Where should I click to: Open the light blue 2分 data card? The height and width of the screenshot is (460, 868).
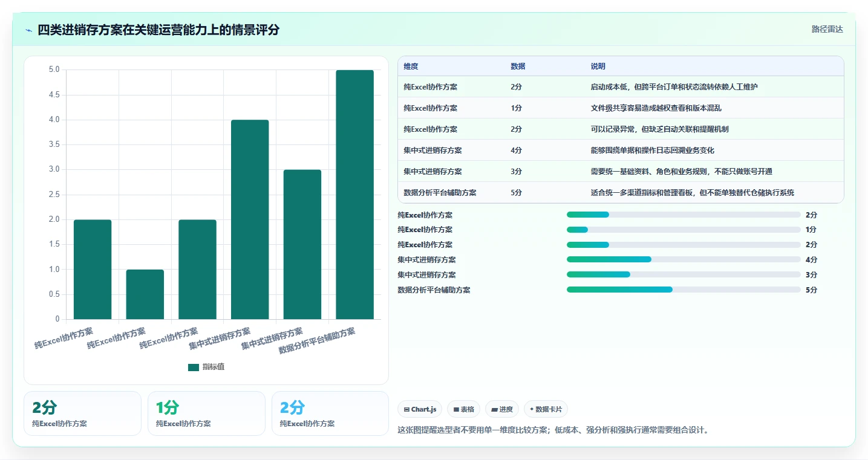point(330,413)
